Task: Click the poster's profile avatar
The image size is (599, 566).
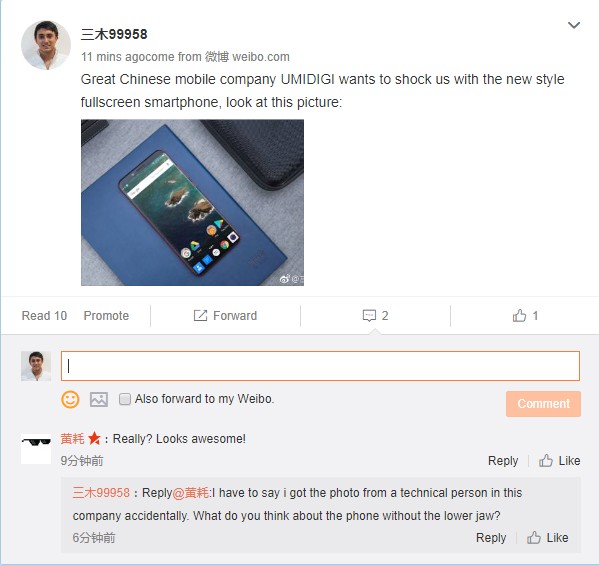Action: (x=46, y=45)
